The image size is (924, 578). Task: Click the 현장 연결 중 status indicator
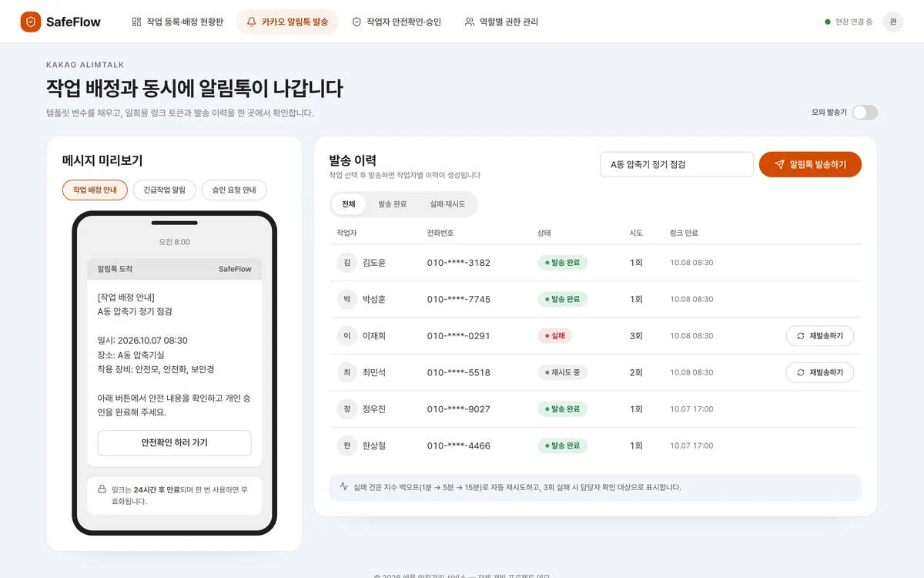pos(849,22)
